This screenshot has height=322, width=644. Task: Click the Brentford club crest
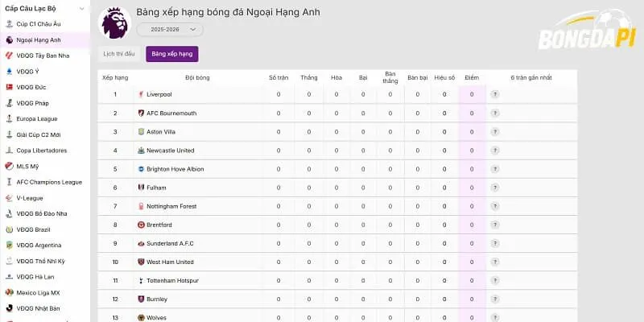pos(142,225)
